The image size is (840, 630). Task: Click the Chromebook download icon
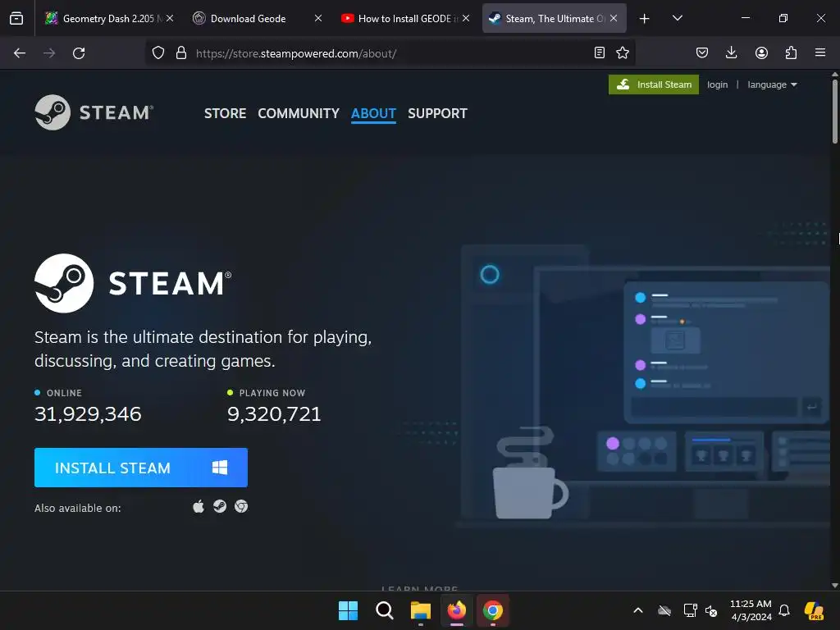tap(241, 506)
